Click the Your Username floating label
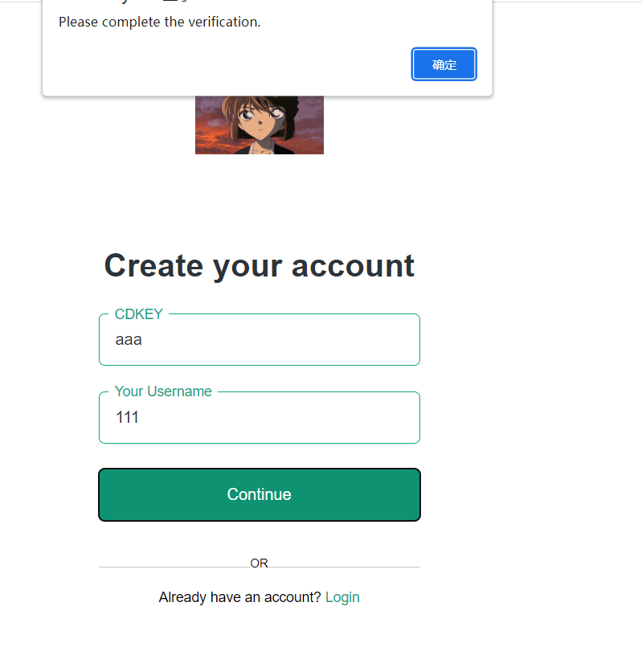The height and width of the screenshot is (672, 642). 163,391
